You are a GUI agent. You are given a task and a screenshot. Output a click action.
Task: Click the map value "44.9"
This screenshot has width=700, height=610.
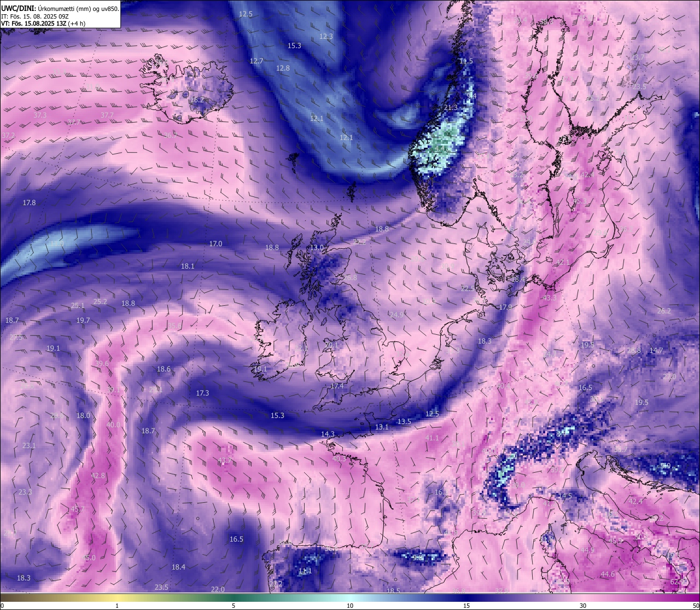(x=587, y=550)
